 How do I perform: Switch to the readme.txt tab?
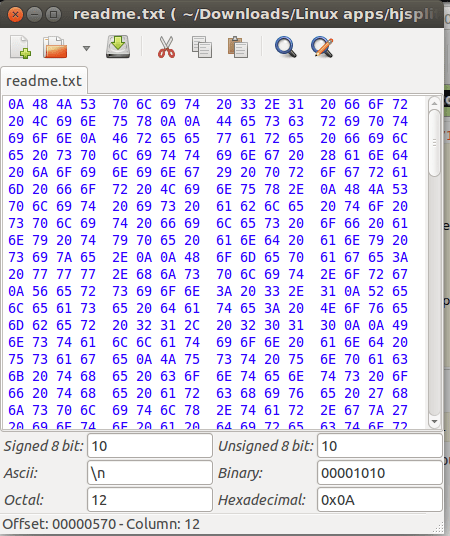44,81
